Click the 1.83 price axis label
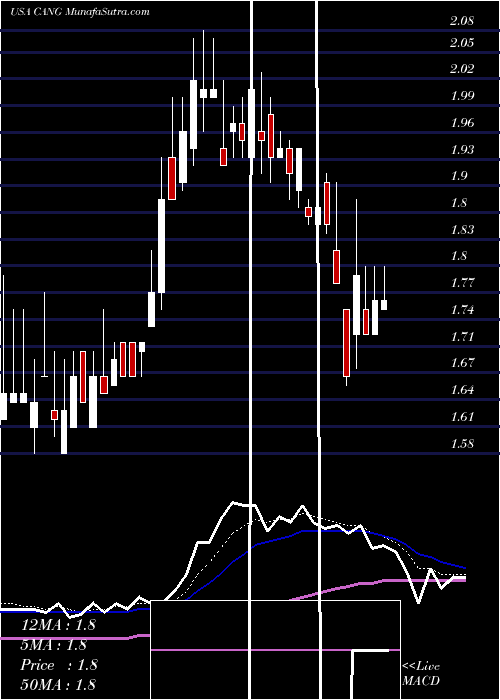 click(462, 229)
